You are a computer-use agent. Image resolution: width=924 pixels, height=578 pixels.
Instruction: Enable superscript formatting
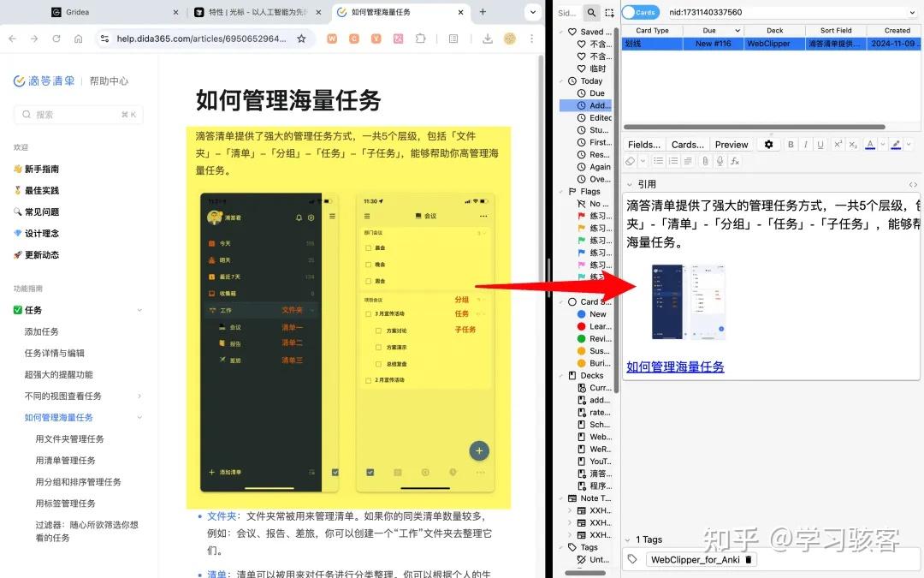click(x=838, y=145)
